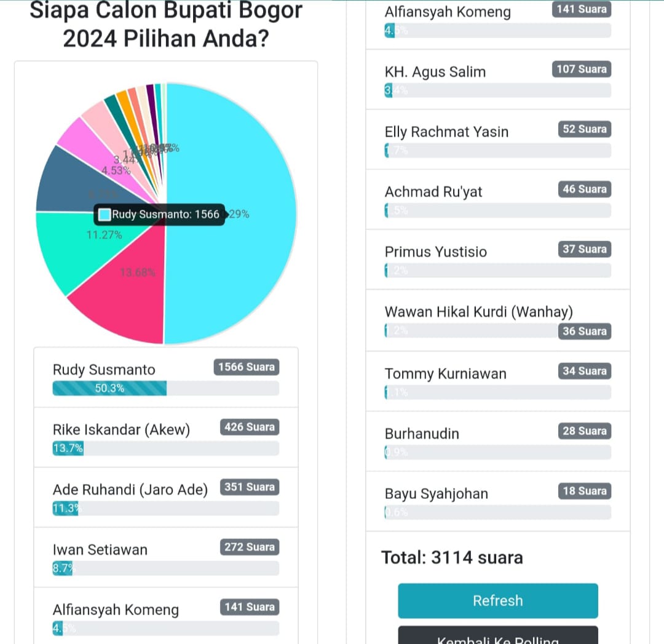664x644 pixels.
Task: Click the 18 Suara badge
Action: click(585, 491)
